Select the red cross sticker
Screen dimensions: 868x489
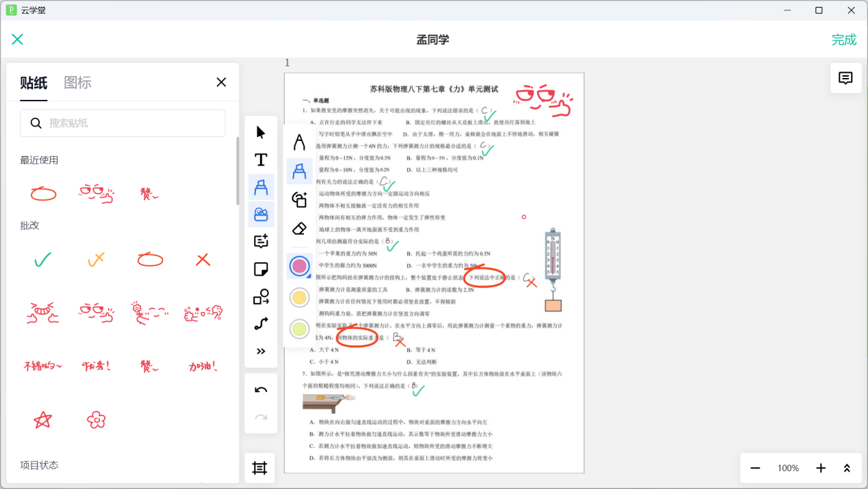point(203,259)
